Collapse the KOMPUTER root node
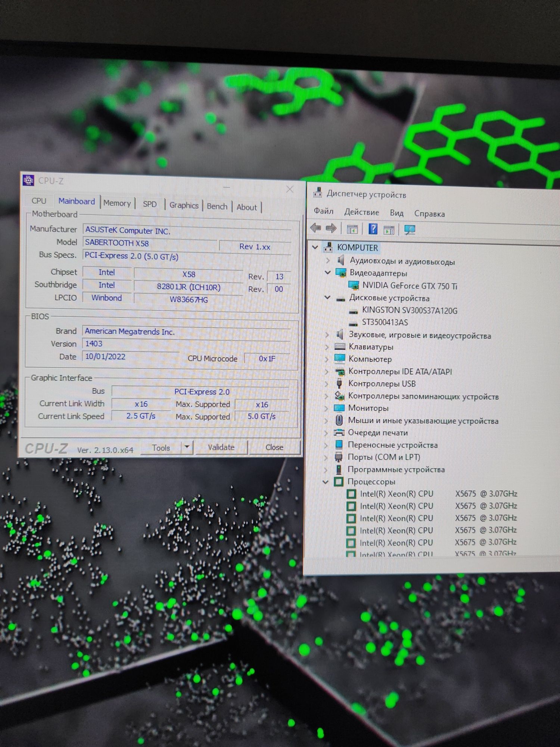 coord(315,247)
